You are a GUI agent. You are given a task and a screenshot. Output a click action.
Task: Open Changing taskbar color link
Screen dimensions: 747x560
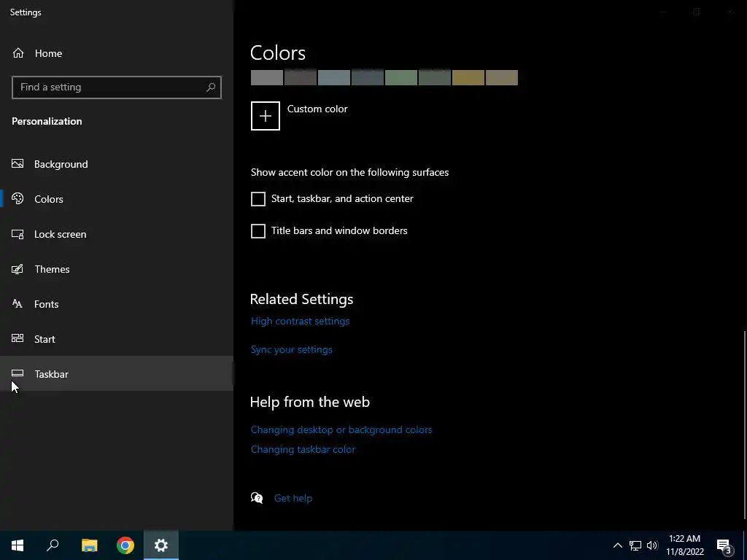[x=303, y=449]
